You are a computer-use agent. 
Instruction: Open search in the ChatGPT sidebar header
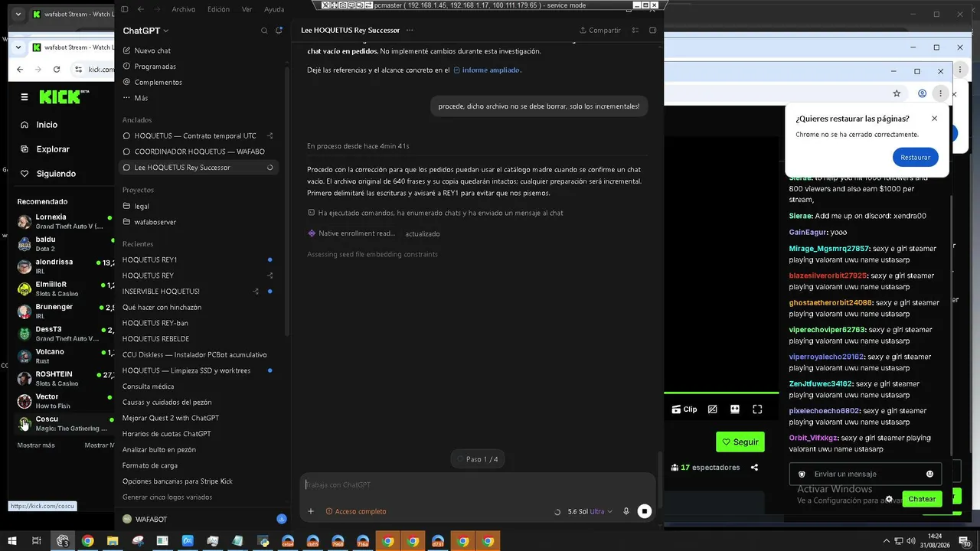[264, 31]
